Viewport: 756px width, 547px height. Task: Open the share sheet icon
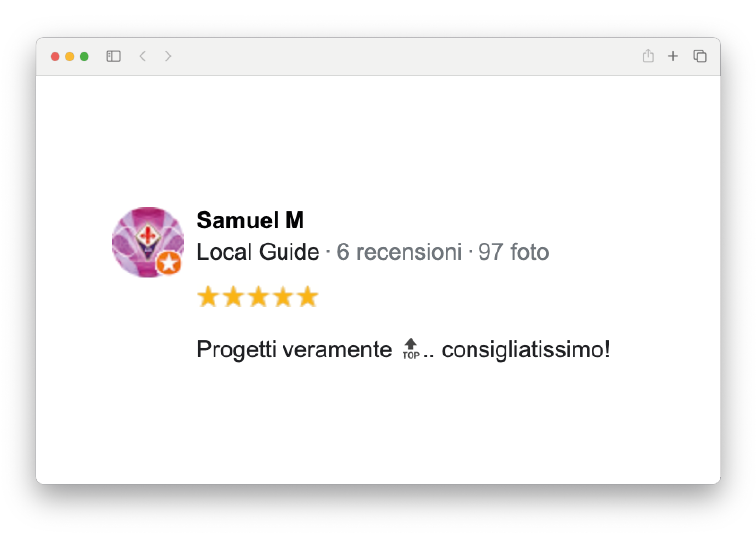click(648, 56)
